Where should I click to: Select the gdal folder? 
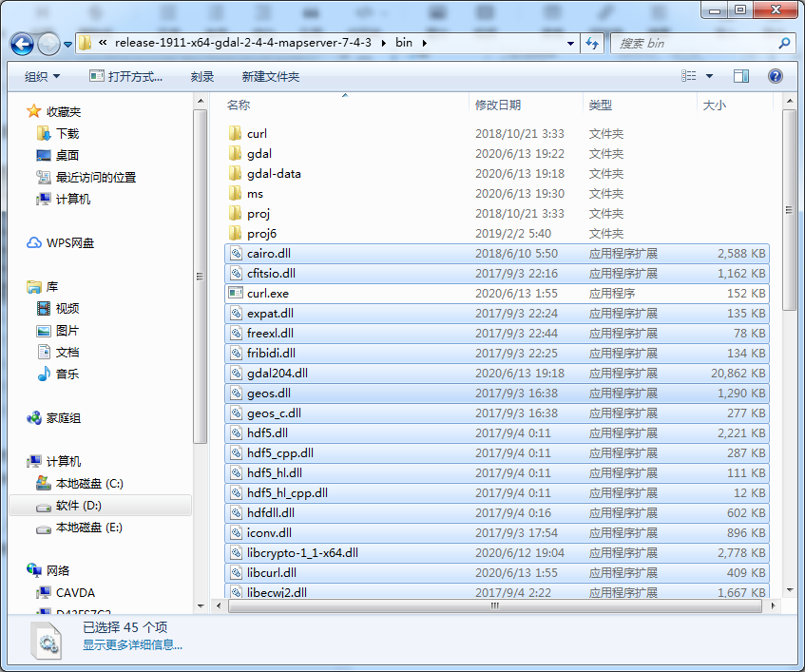pos(497,153)
